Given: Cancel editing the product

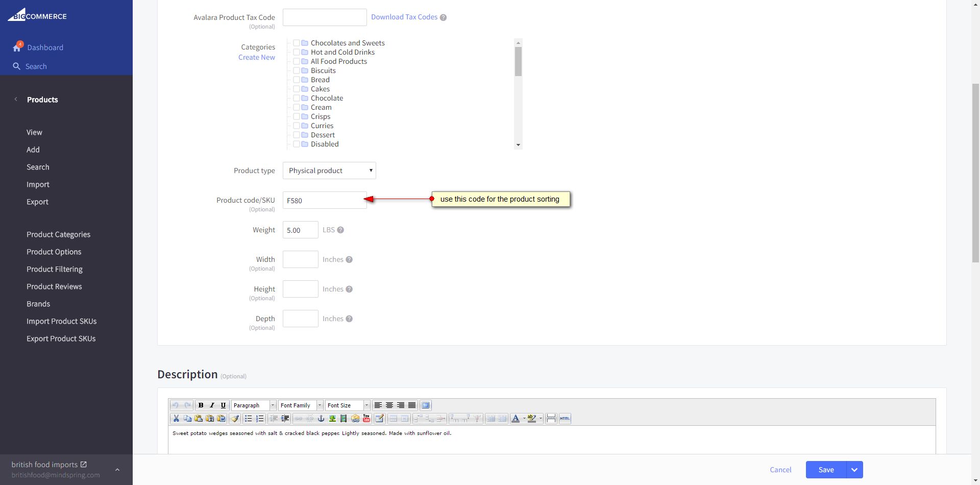Looking at the screenshot, I should 780,470.
